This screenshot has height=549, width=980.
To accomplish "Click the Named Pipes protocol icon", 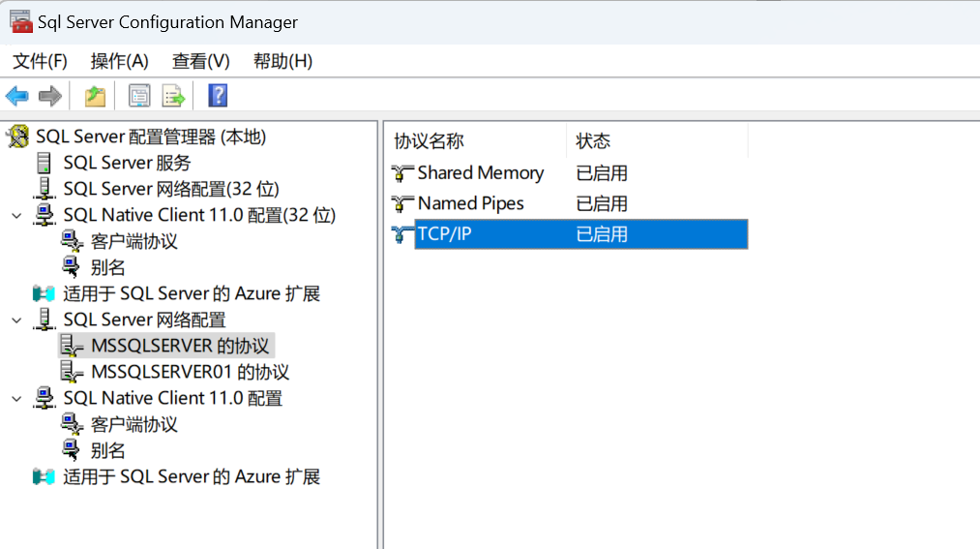I will coord(402,203).
